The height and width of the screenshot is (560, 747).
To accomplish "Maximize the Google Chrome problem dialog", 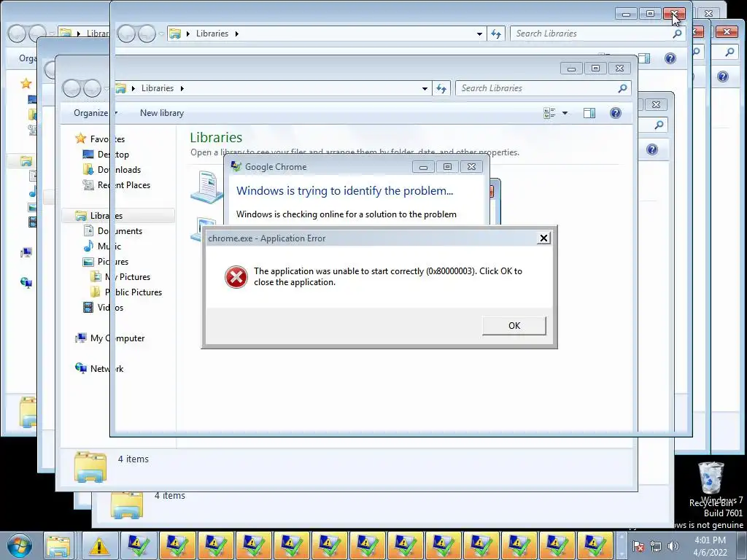I will 447,167.
